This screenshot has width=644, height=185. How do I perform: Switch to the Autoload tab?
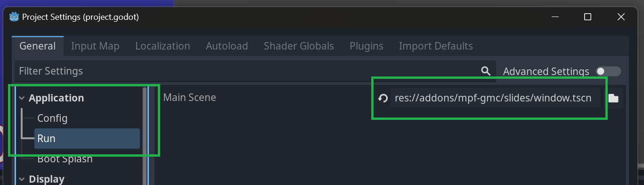point(227,46)
